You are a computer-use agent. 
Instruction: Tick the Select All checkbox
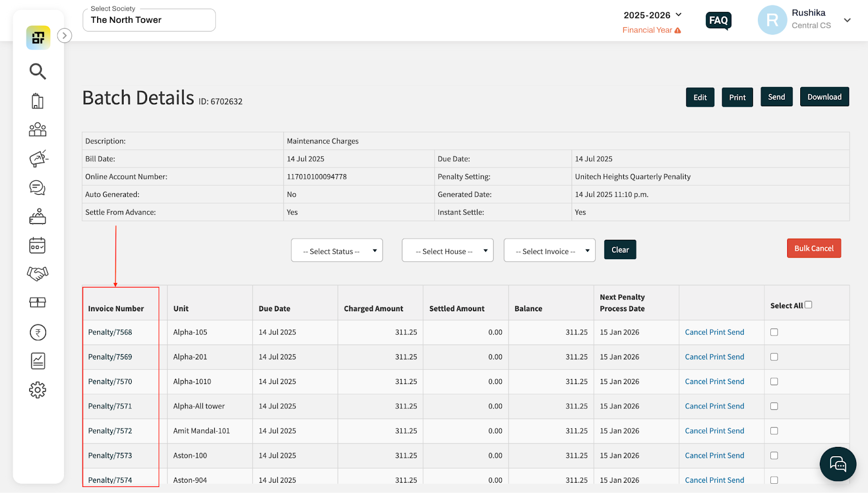[808, 305]
